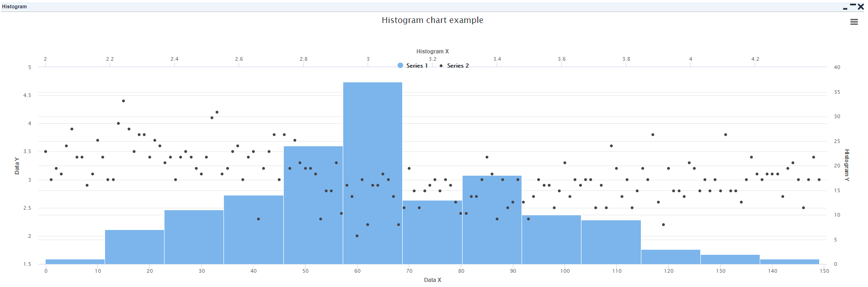
Task: Open the chart context menu hamburger icon
Action: tap(854, 22)
